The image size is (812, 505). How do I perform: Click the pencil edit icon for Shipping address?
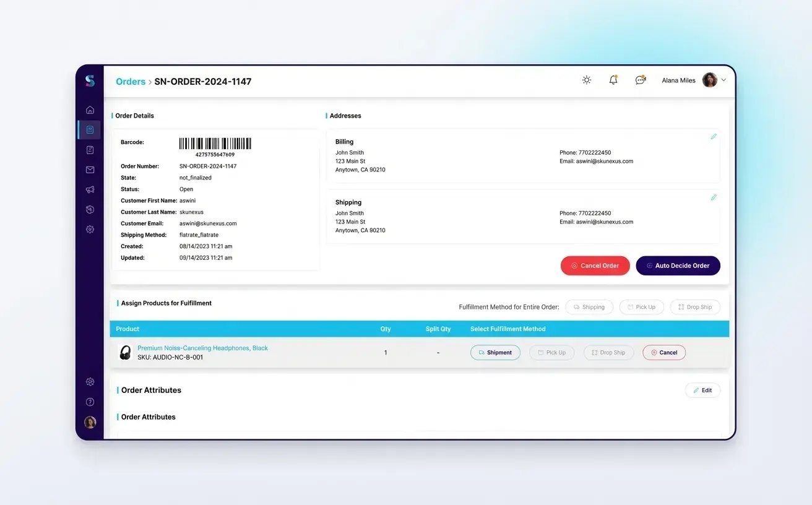coord(713,197)
